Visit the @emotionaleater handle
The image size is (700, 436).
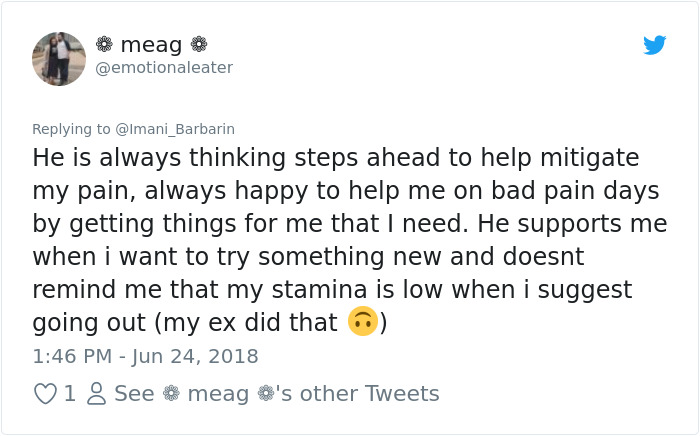pos(163,68)
